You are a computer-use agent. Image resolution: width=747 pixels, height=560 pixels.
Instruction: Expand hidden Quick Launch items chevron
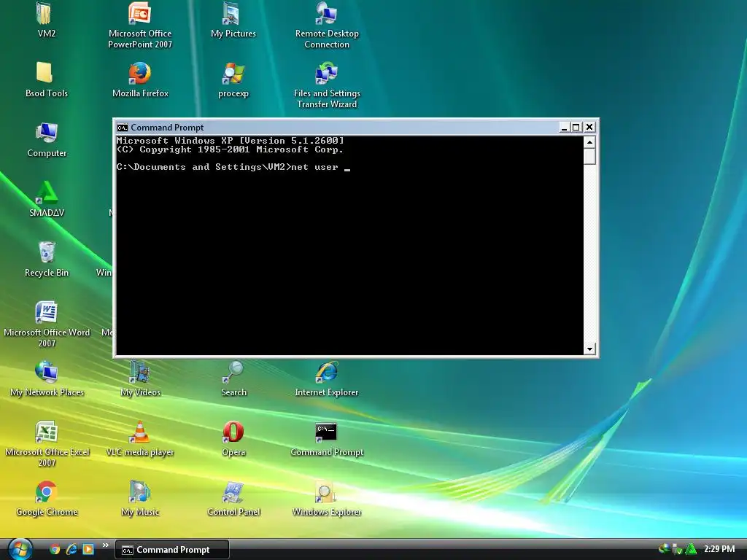[x=105, y=545]
